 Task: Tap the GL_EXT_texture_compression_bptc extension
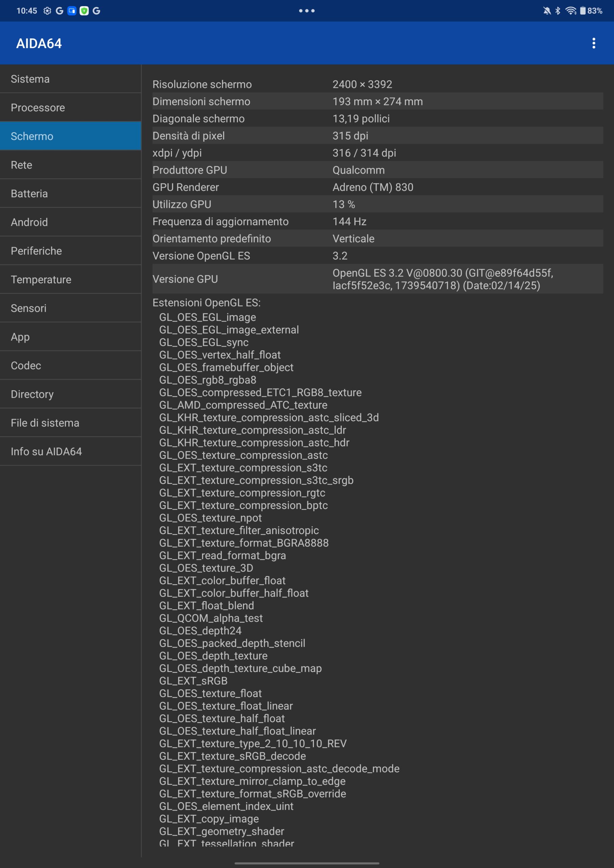click(243, 506)
